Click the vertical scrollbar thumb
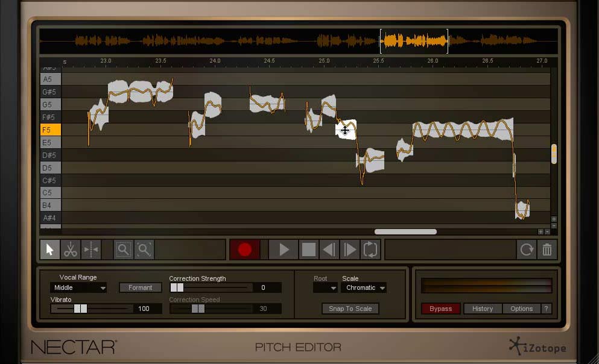 (554, 154)
